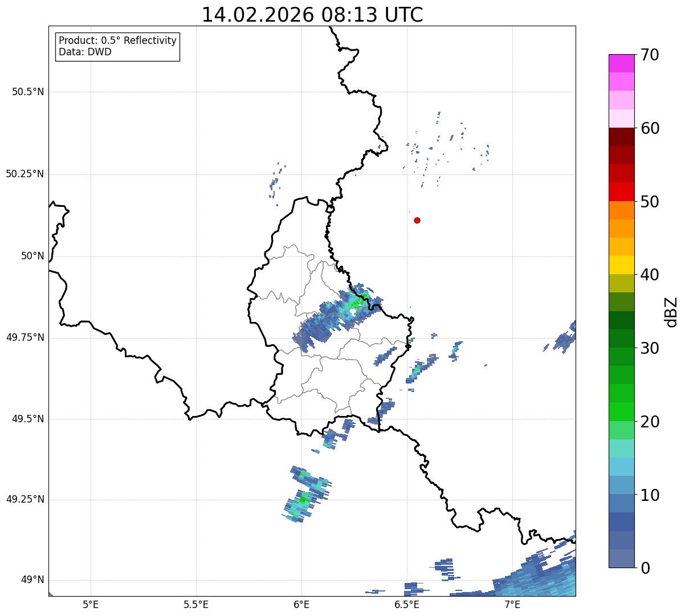Click the '5°E' longitude label
Image resolution: width=685 pixels, height=616 pixels.
pos(91,604)
